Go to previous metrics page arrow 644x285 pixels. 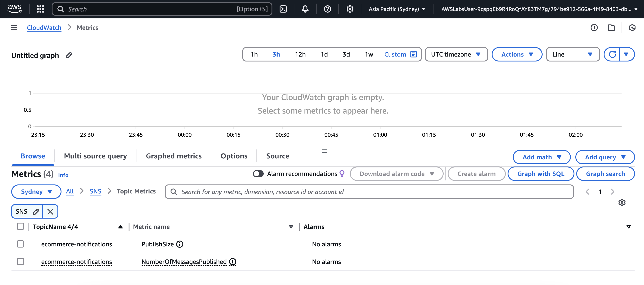click(x=587, y=192)
